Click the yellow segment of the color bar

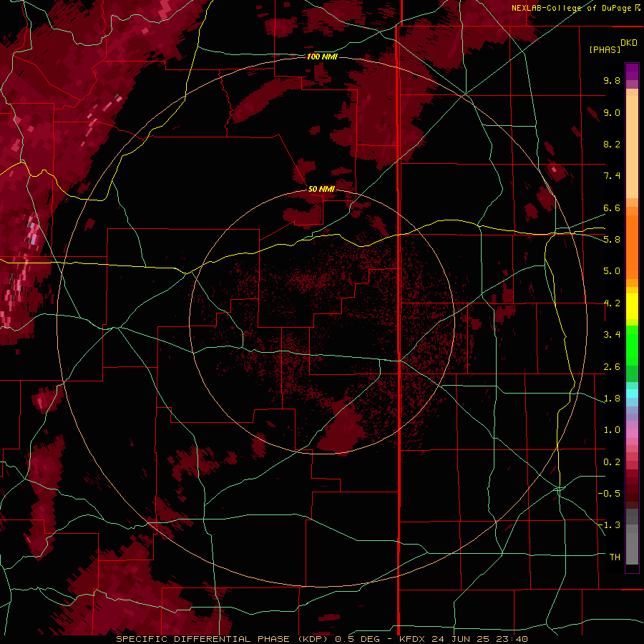coord(632,306)
